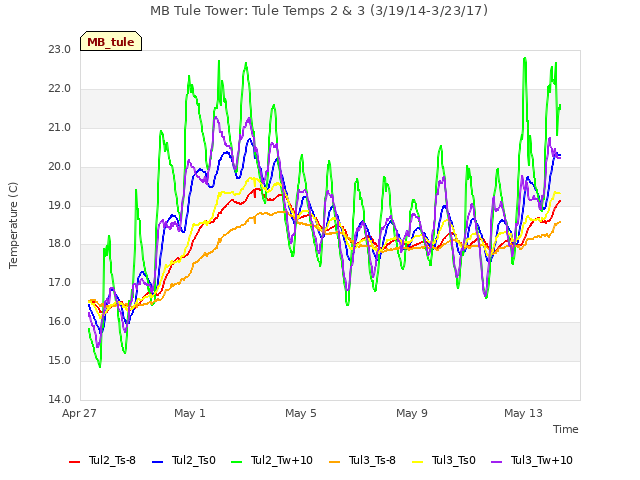
Task: Click the May 13 tick label
Action: coord(523,413)
